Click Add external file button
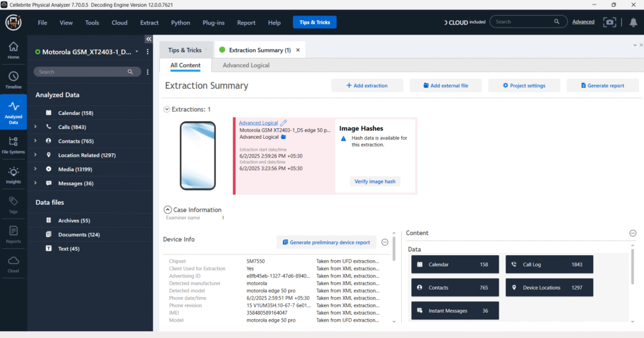This screenshot has height=338, width=644. pyautogui.click(x=446, y=85)
